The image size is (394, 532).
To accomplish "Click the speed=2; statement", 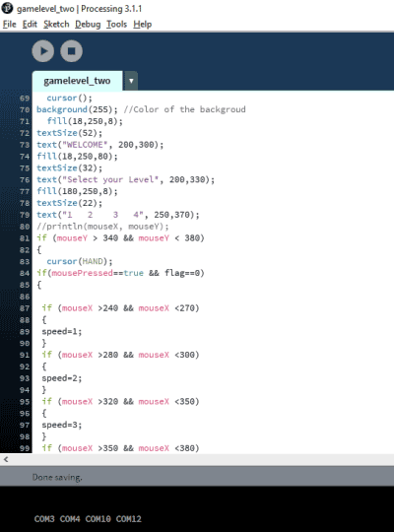I will click(x=62, y=378).
